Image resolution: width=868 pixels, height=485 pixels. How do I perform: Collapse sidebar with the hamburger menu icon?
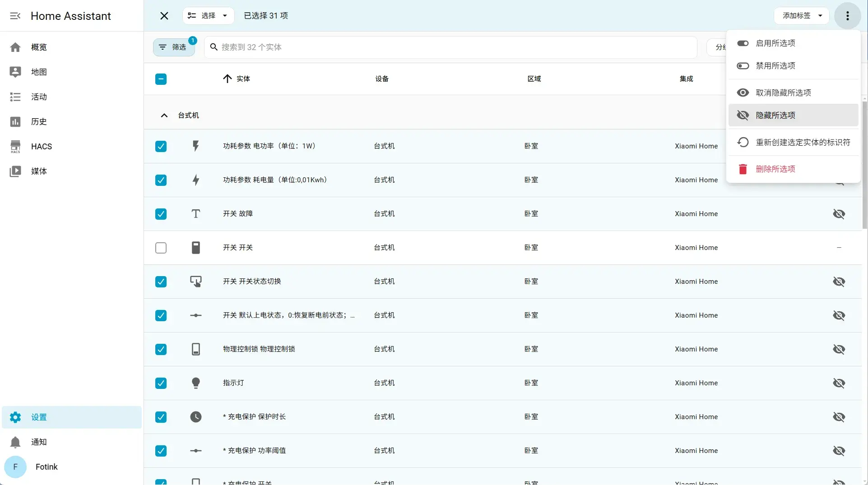pos(15,16)
